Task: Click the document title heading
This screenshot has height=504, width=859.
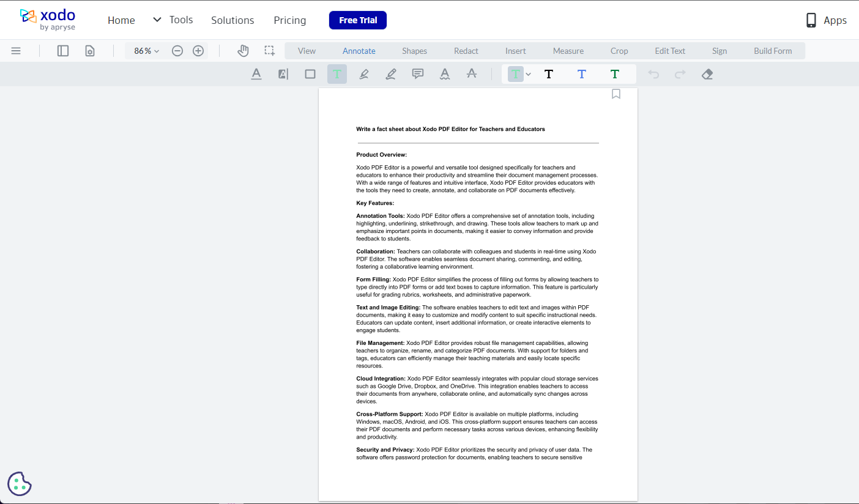Action: click(450, 129)
